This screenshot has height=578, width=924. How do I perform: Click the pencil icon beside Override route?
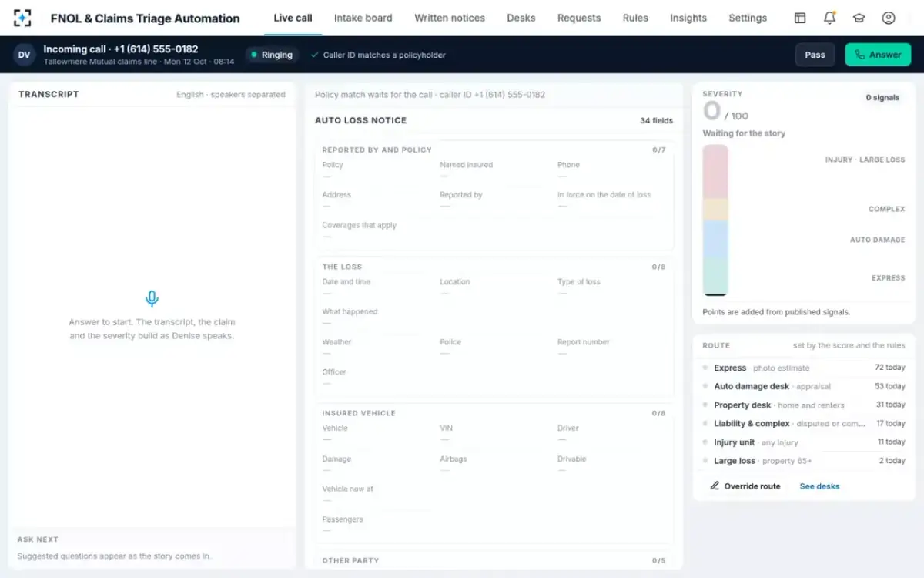[715, 486]
